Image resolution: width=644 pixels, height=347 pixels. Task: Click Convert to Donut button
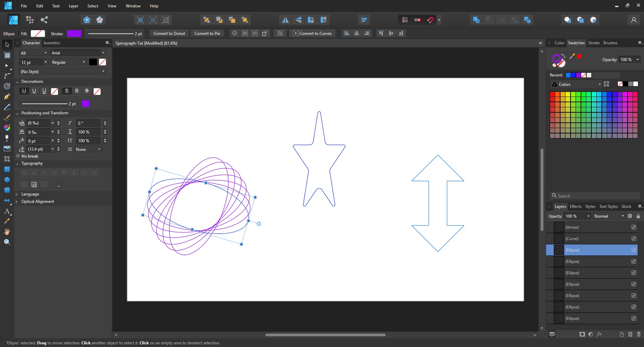click(x=169, y=33)
